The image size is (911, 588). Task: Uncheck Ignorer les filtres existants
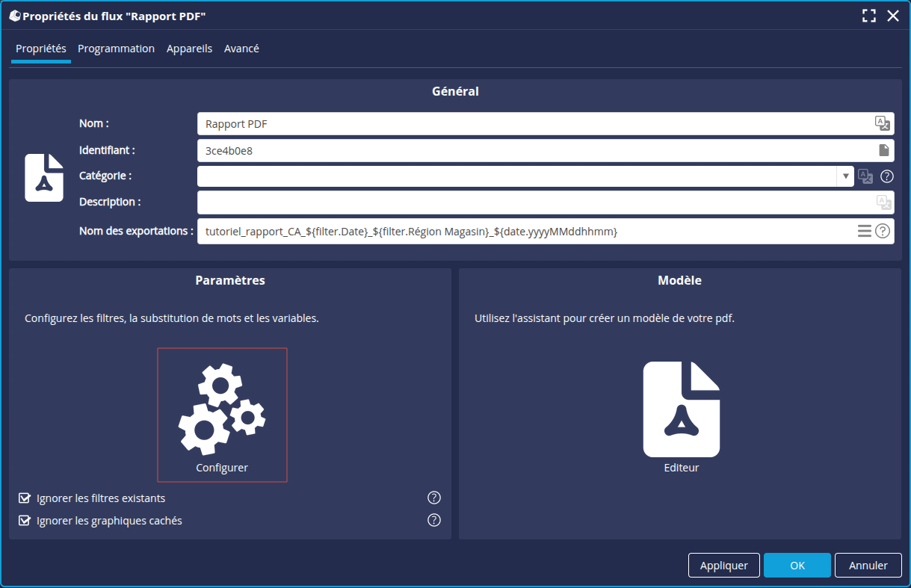point(25,498)
